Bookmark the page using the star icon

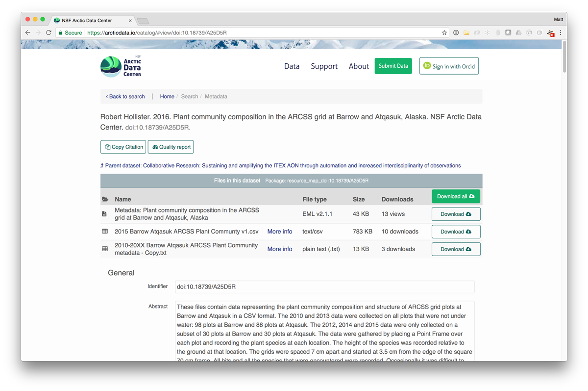[444, 32]
